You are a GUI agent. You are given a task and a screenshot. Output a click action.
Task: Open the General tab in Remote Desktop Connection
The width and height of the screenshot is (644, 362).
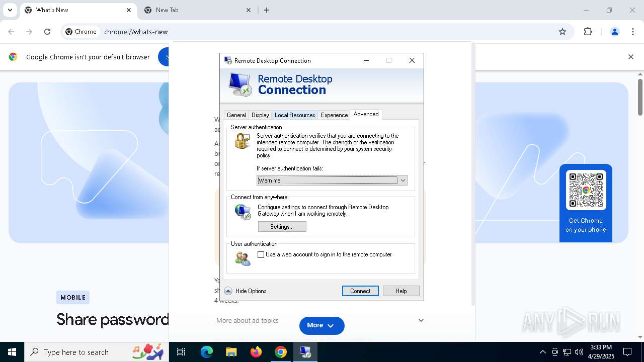pyautogui.click(x=236, y=115)
